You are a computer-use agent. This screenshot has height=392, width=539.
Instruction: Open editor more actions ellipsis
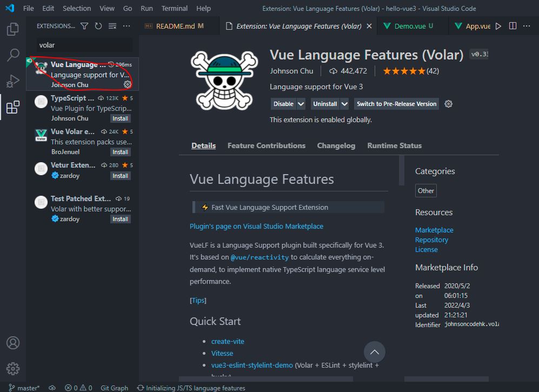click(527, 26)
